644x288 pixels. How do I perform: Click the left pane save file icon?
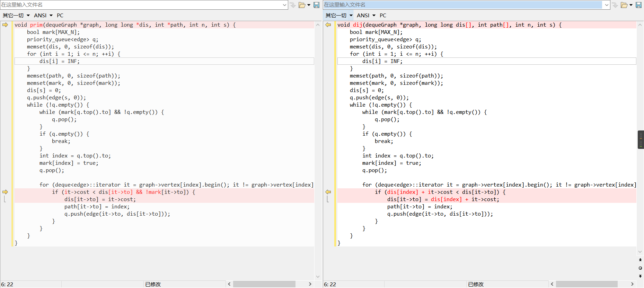click(316, 5)
